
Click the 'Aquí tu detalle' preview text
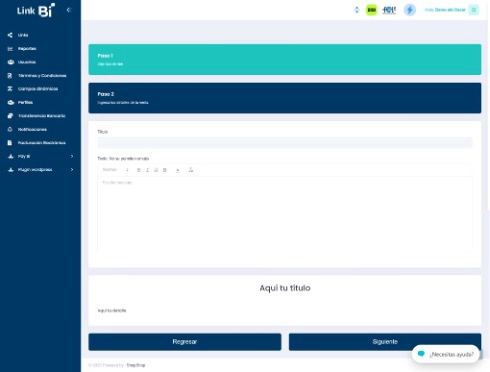point(112,310)
